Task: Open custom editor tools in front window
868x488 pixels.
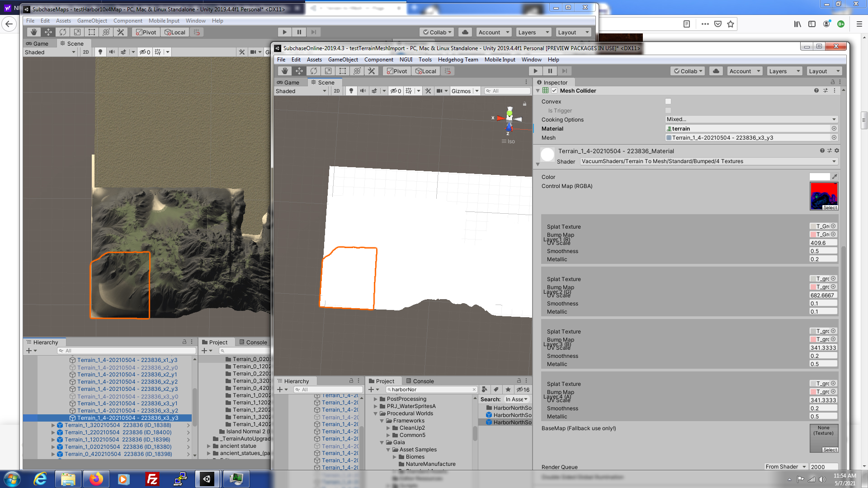Action: 371,71
